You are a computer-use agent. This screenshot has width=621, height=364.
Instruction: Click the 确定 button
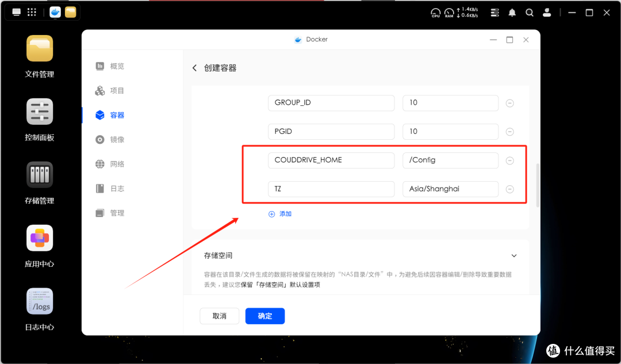265,316
